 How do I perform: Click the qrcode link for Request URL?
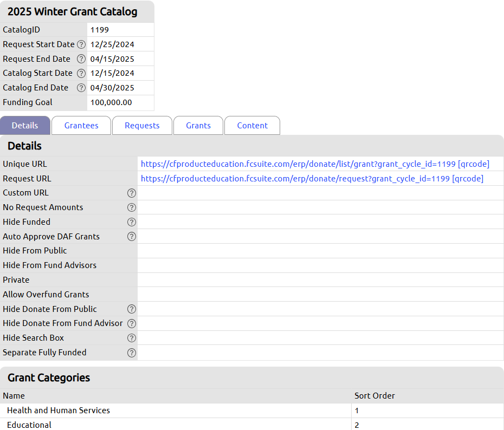click(468, 179)
